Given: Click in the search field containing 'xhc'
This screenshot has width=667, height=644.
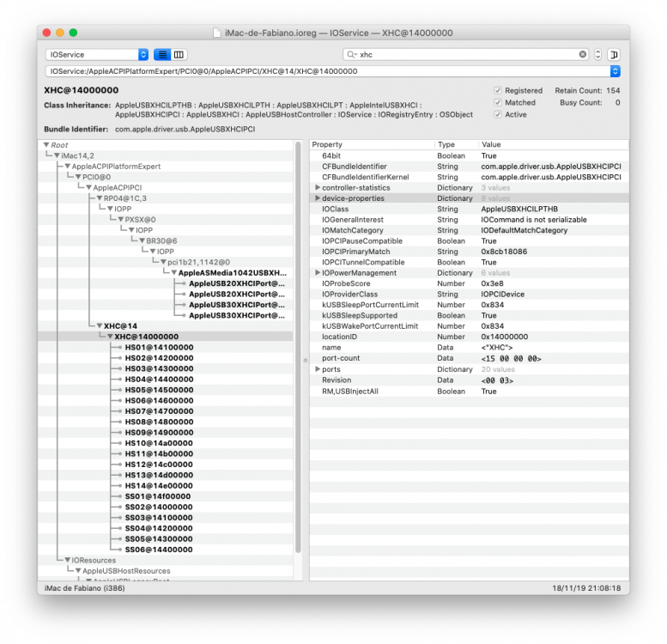Looking at the screenshot, I should pos(466,54).
